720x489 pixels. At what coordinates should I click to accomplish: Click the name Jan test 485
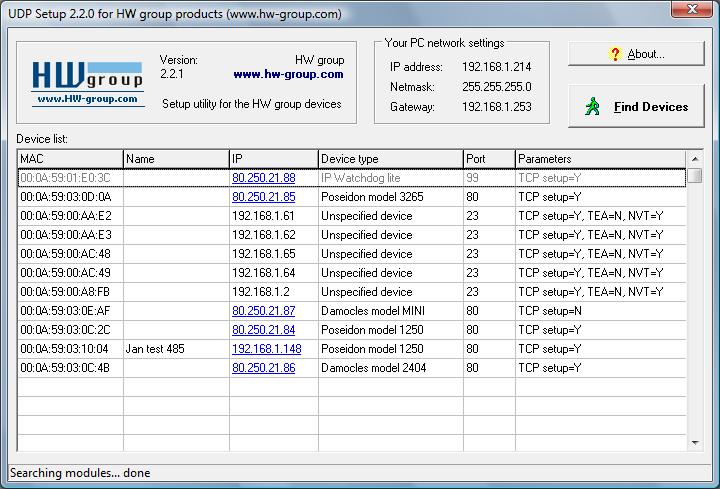[155, 349]
